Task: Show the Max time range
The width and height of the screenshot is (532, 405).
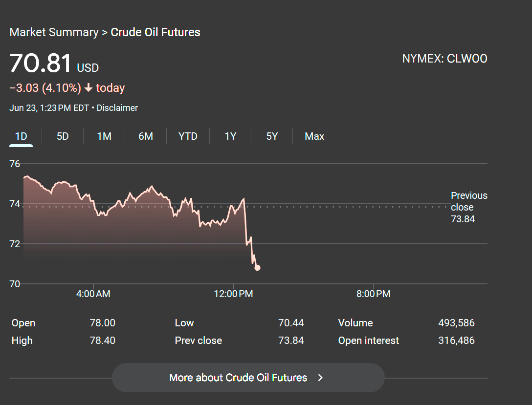Action: [x=314, y=136]
